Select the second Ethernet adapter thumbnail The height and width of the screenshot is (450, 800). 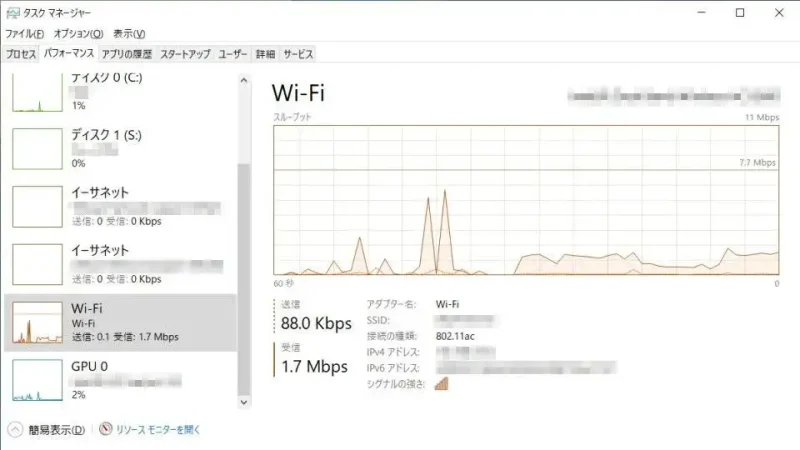(x=37, y=264)
